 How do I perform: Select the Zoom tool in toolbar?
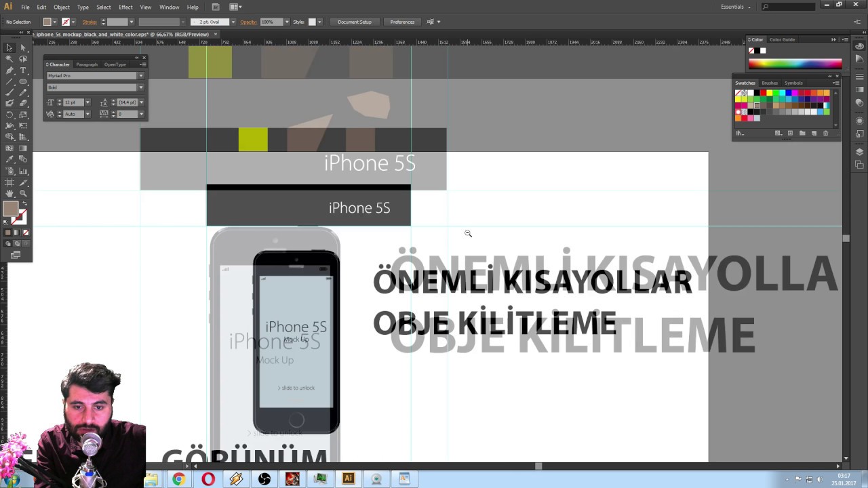point(23,194)
